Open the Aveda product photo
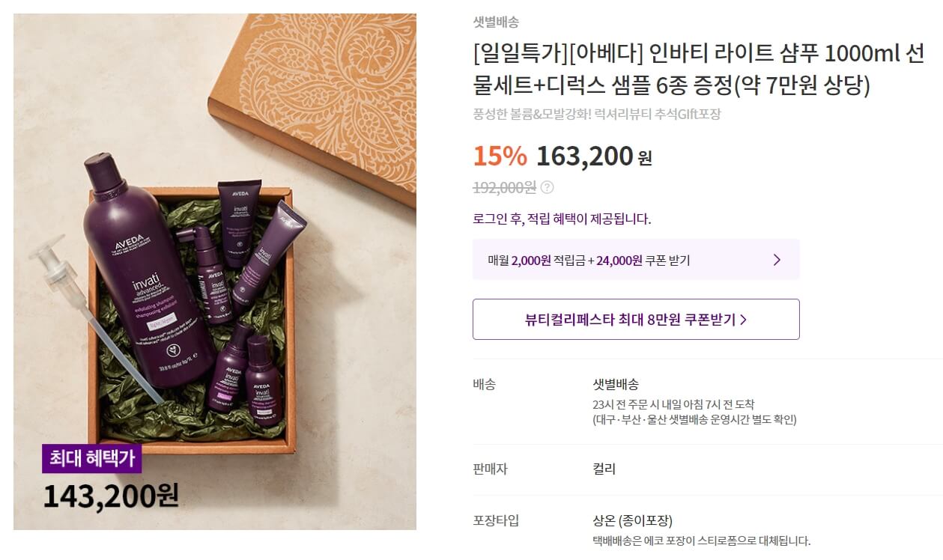943x560 pixels. 215,271
